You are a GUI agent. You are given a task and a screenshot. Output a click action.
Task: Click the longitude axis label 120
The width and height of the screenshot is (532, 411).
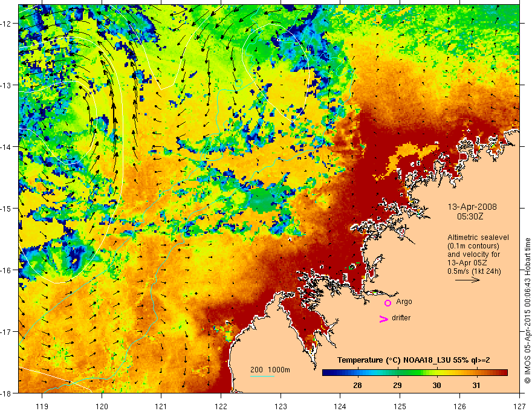pyautogui.click(x=102, y=406)
